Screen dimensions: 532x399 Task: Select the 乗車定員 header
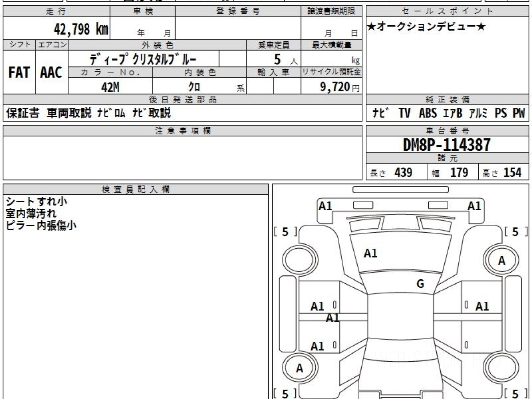tap(274, 45)
